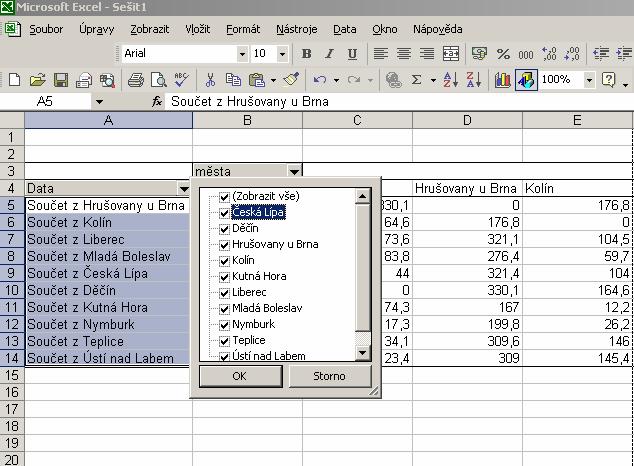634x466 pixels.
Task: Open the font name dropdown
Action: (242, 54)
